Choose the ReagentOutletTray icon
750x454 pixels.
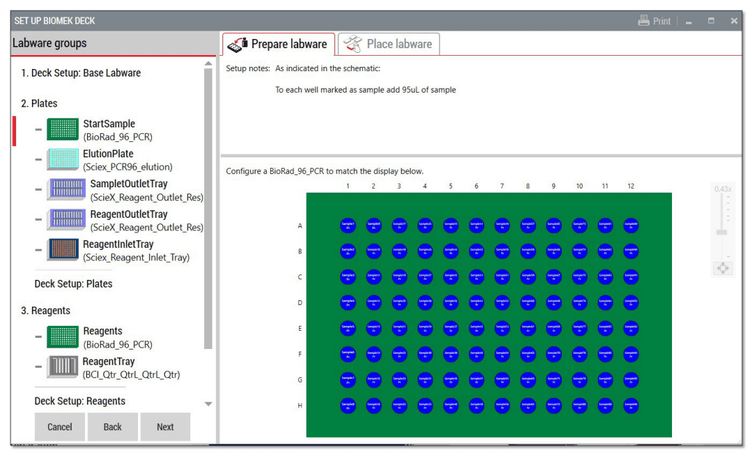66,219
